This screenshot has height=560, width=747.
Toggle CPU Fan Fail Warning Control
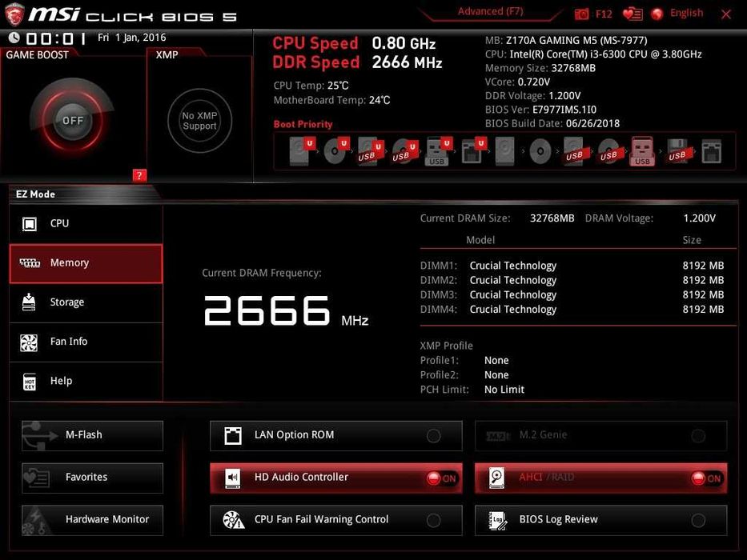tap(335, 520)
